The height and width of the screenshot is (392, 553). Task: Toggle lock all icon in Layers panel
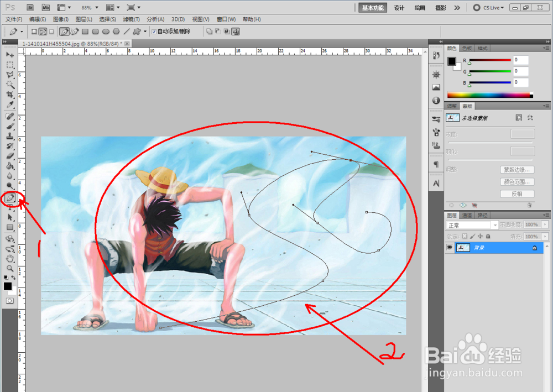click(488, 236)
